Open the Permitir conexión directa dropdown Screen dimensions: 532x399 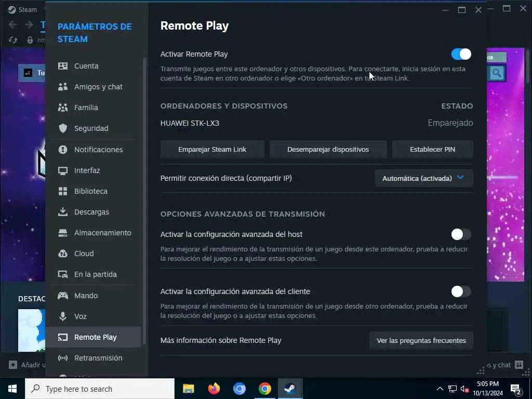pos(424,178)
